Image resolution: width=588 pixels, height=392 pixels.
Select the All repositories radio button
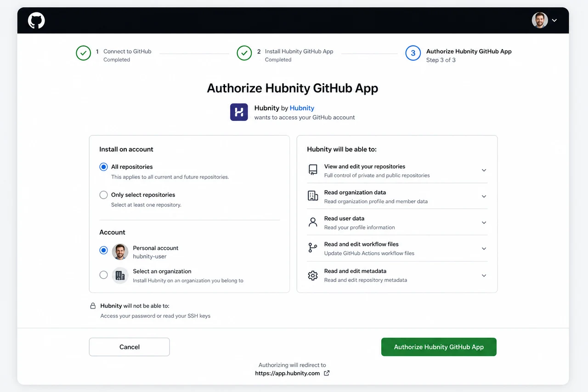(104, 167)
